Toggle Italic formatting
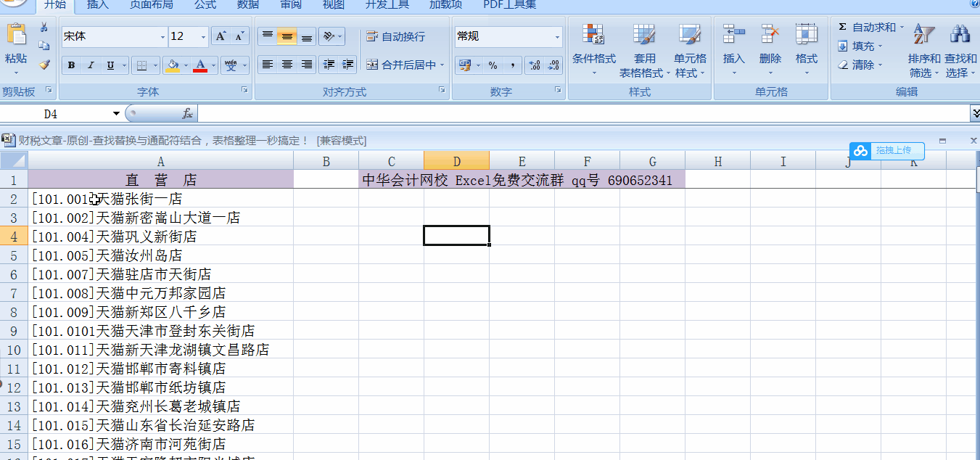 [x=91, y=65]
